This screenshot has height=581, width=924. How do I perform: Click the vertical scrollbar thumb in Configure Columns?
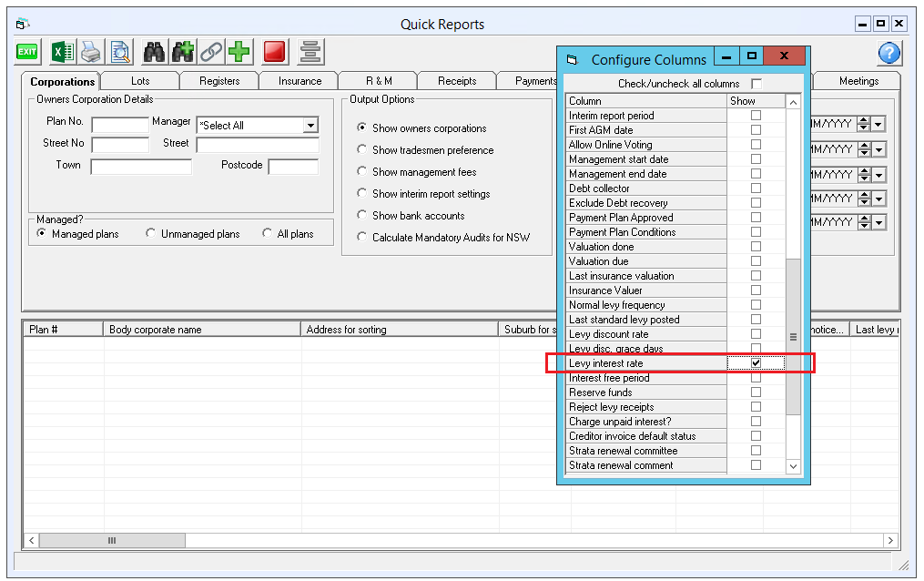click(x=793, y=337)
